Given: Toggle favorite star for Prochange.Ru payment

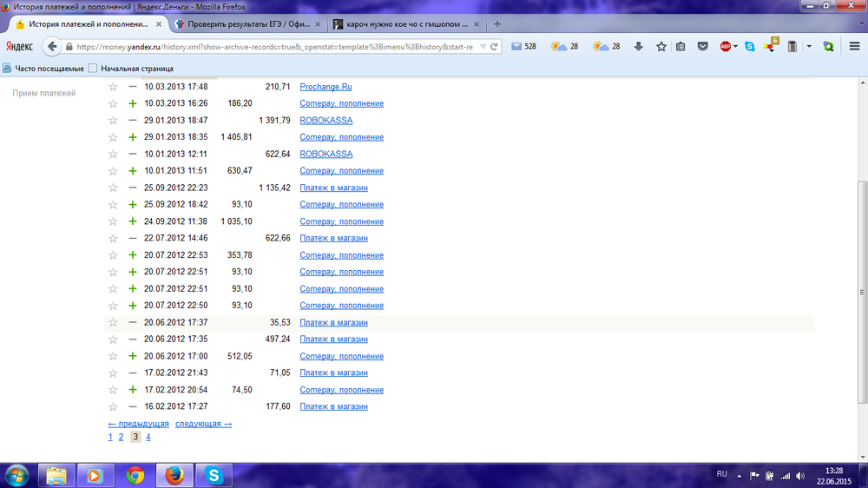Looking at the screenshot, I should (112, 87).
